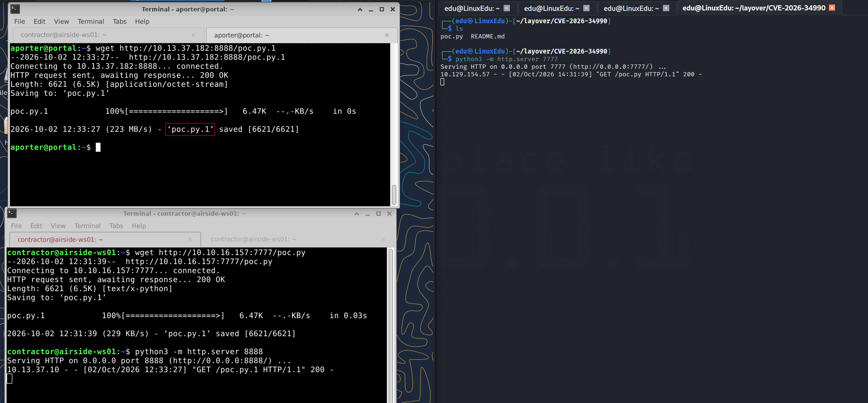Close second edu@LinuxEdu: ~ tab
The width and height of the screenshot is (868, 403).
click(586, 8)
